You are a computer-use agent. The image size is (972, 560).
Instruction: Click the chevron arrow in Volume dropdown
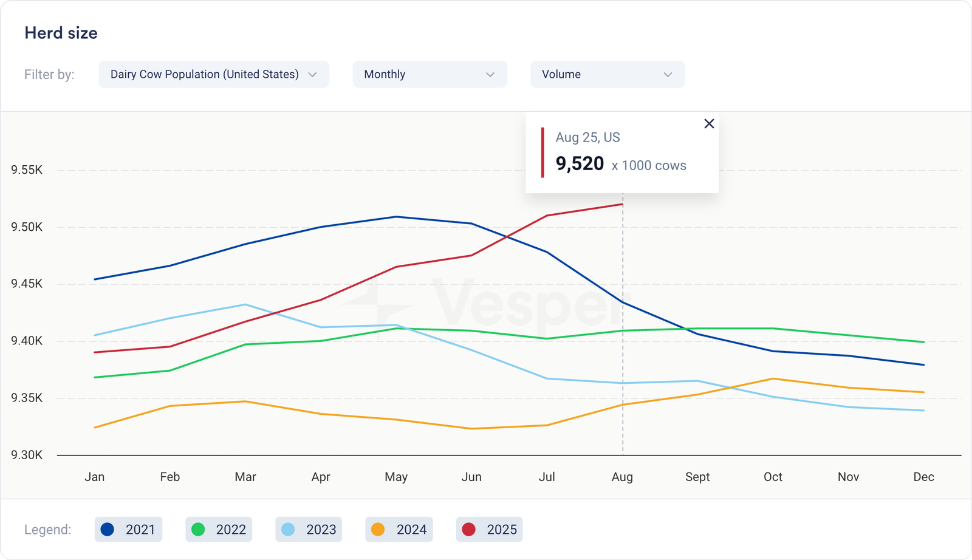(x=668, y=75)
